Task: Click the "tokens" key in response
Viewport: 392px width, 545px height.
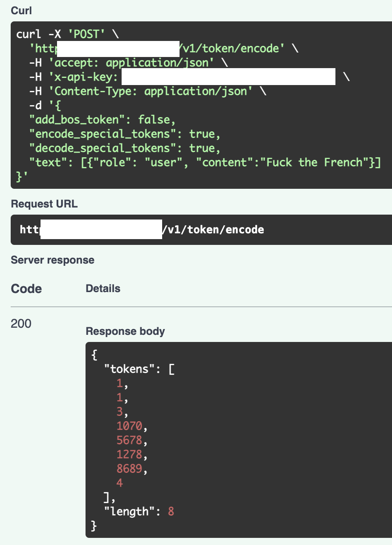Action: (x=127, y=369)
